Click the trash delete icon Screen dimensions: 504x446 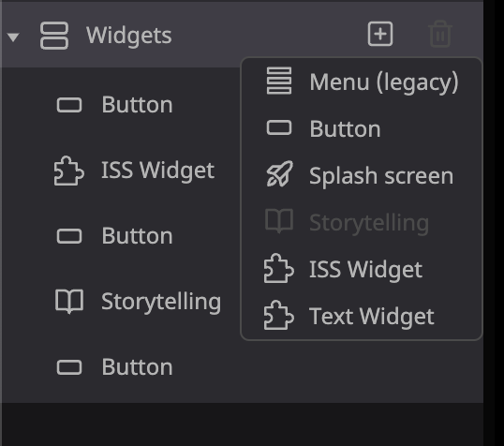440,34
